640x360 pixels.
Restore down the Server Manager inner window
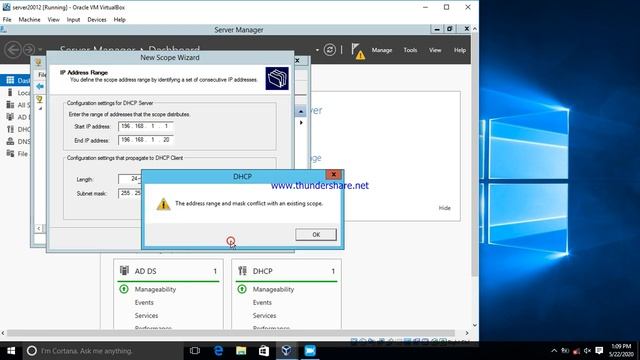tap(449, 29)
